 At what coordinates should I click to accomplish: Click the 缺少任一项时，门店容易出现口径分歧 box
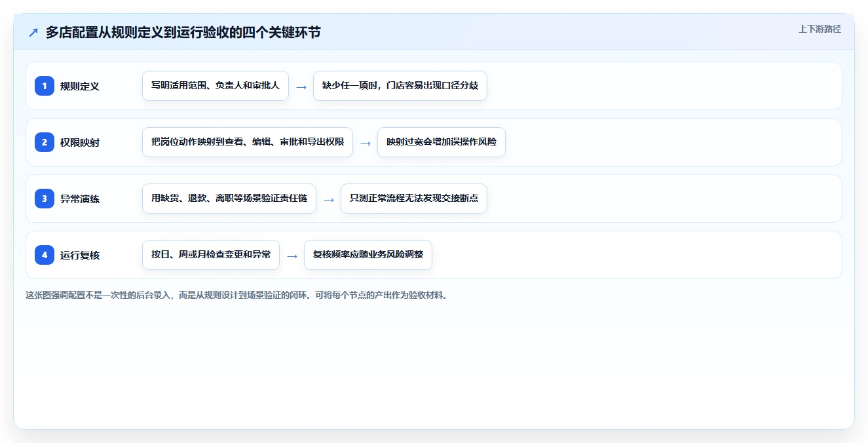pyautogui.click(x=400, y=86)
